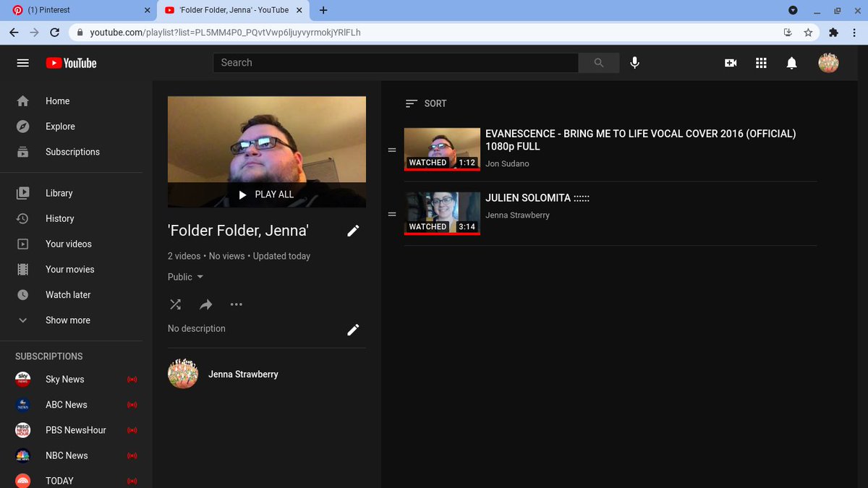Edit the playlist description with the pencil
The height and width of the screenshot is (488, 868).
click(x=353, y=330)
